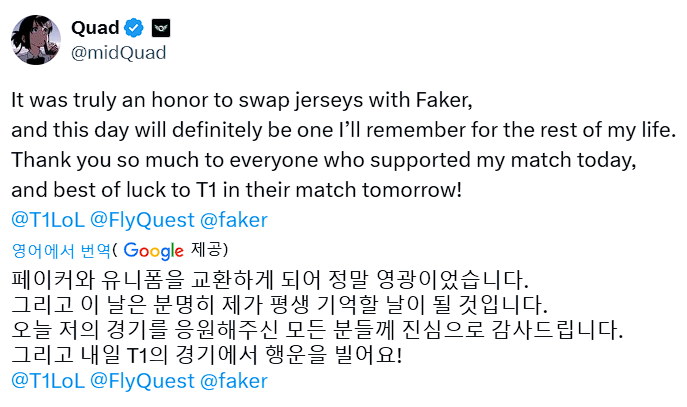The height and width of the screenshot is (407, 687).
Task: Click the blue verified checkmark badge
Action: pyautogui.click(x=133, y=26)
